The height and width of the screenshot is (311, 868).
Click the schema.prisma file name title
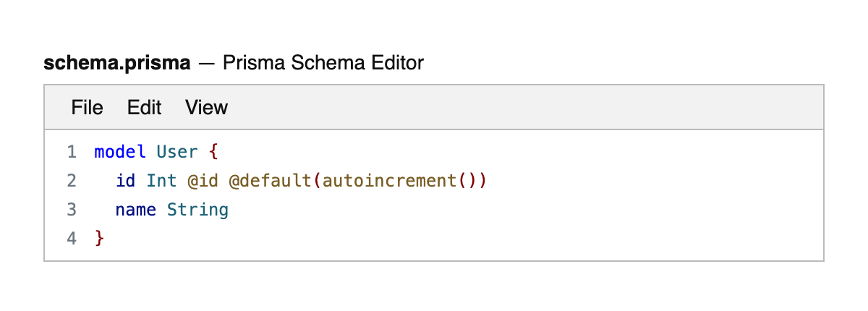pos(117,64)
